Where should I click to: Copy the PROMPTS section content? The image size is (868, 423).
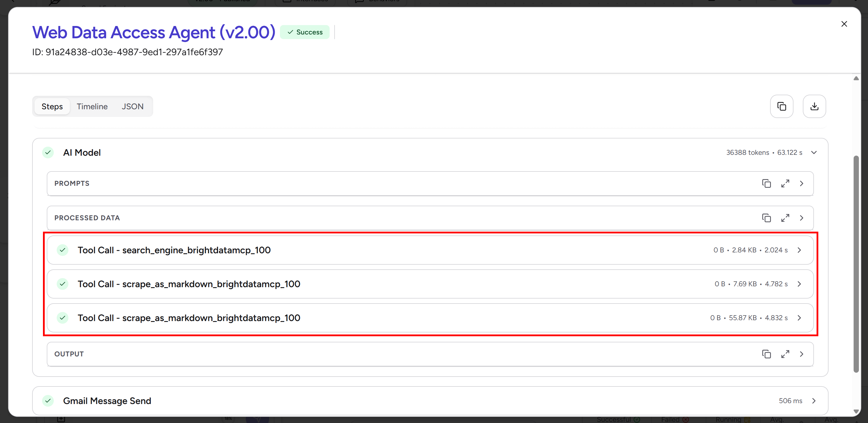point(767,183)
